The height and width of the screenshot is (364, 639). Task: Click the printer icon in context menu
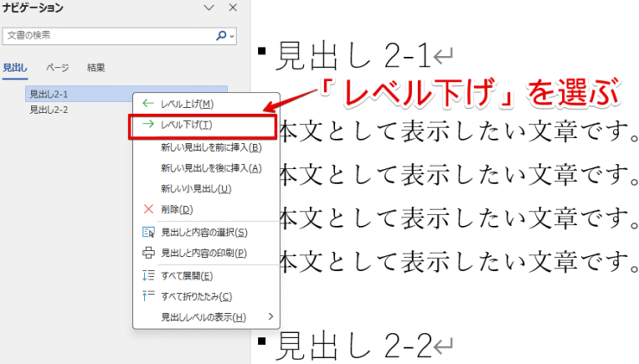pyautogui.click(x=149, y=253)
